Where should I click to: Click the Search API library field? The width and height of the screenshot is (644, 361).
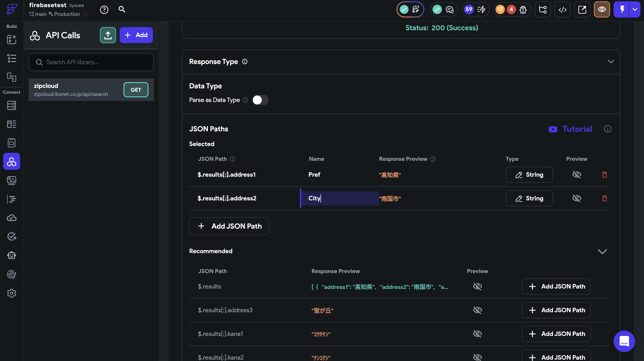tap(91, 62)
